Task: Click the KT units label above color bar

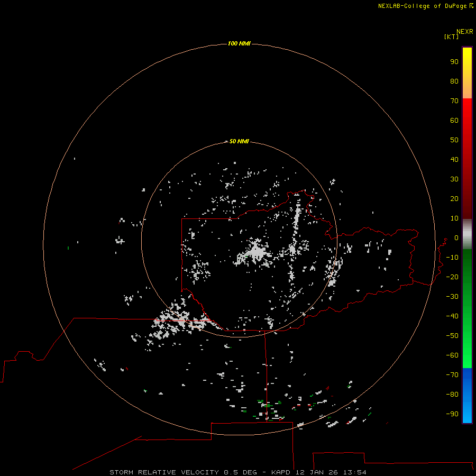Action: 451,36
